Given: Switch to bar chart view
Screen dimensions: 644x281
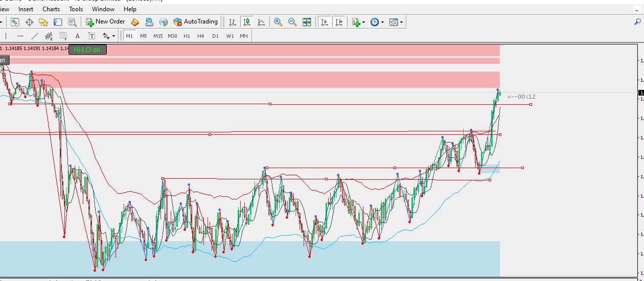Looking at the screenshot, I should pyautogui.click(x=233, y=22).
